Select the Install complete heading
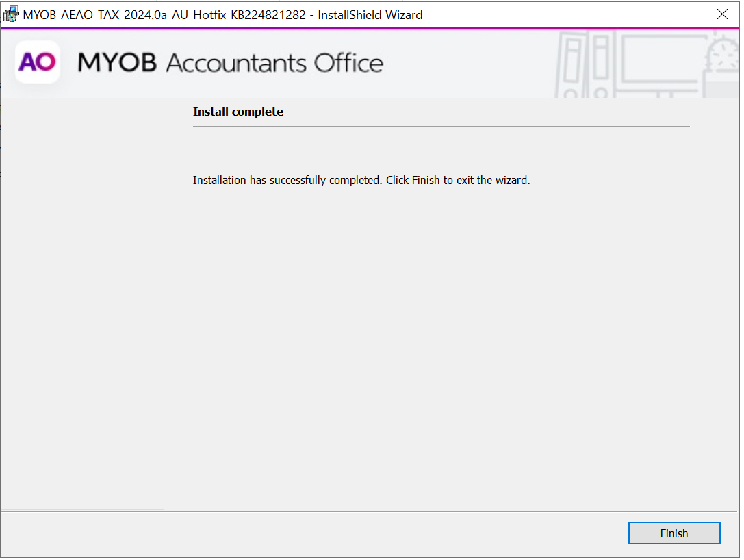Viewport: 744px width, 560px height. point(238,112)
